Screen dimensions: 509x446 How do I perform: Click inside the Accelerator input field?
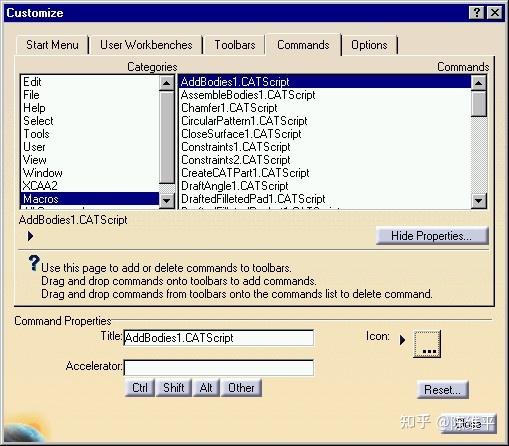(x=219, y=367)
